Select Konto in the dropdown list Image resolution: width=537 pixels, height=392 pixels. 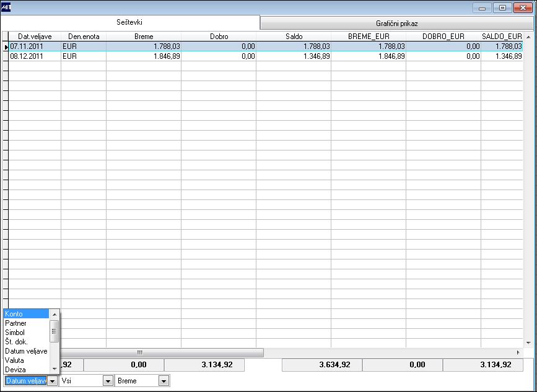coord(27,314)
